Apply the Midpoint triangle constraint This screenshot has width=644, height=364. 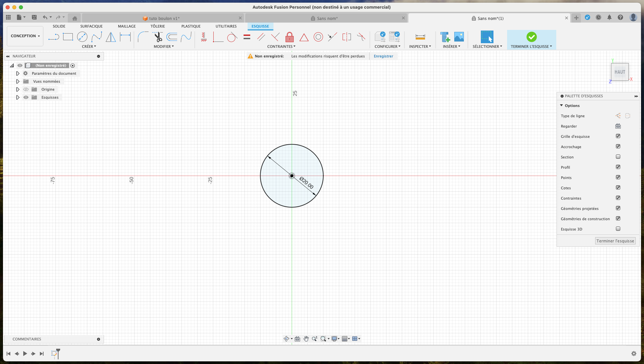point(304,37)
